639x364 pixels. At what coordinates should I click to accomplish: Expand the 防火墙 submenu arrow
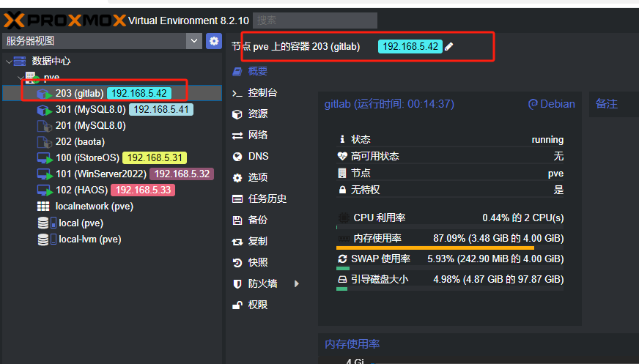tap(297, 283)
